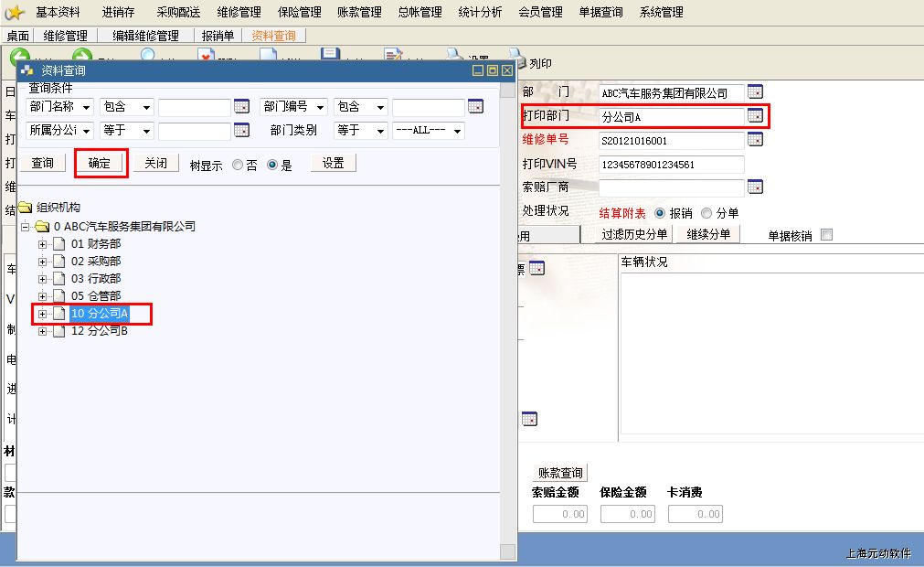The height and width of the screenshot is (567, 924).
Task: Open the 保险管理 menu
Action: coord(299,13)
